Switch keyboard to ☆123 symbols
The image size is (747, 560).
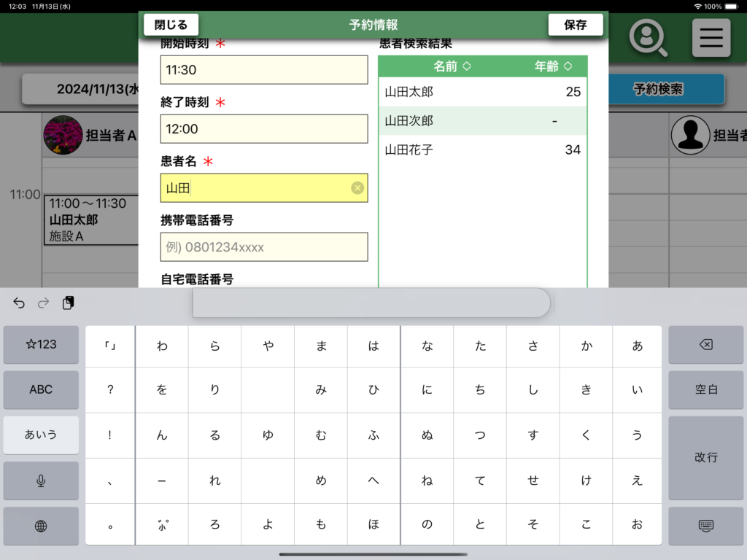[x=41, y=344]
